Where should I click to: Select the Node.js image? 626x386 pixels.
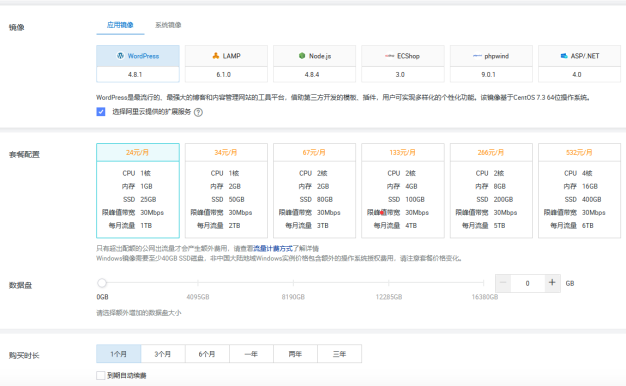pos(315,56)
